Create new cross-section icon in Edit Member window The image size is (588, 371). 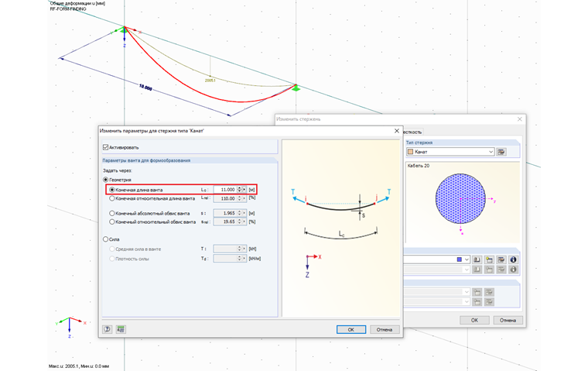[x=489, y=259]
